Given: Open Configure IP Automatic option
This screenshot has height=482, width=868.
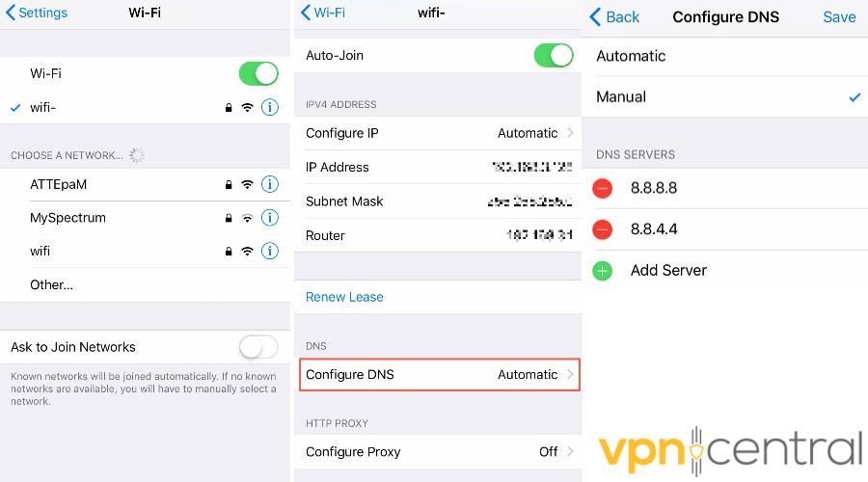Looking at the screenshot, I should coord(438,133).
